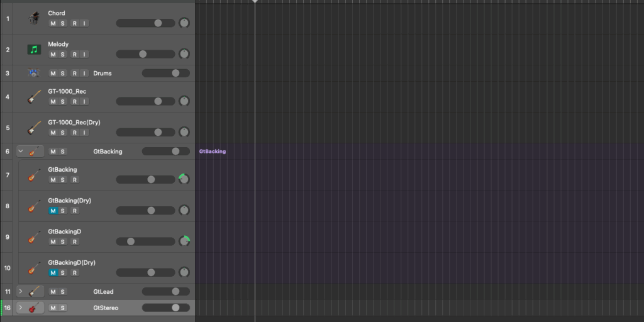Viewport: 644px width, 322px height.
Task: Click the Chord track pan knob
Action: [184, 23]
